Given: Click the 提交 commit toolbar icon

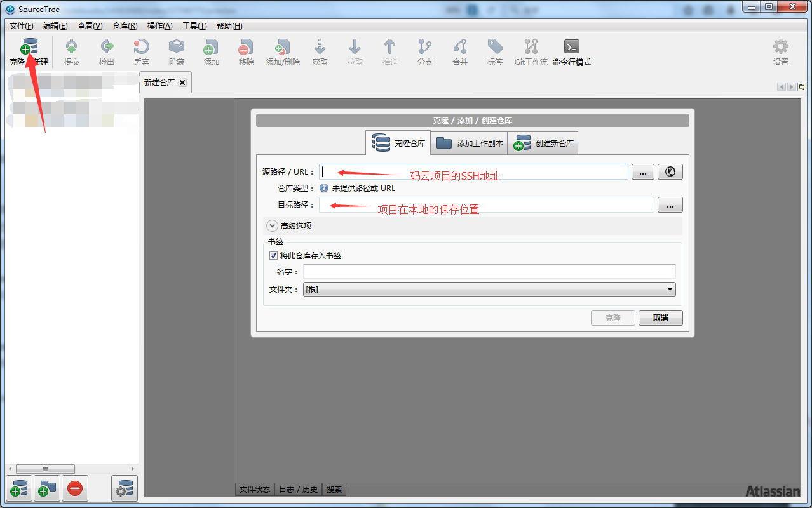Looking at the screenshot, I should pos(72,46).
